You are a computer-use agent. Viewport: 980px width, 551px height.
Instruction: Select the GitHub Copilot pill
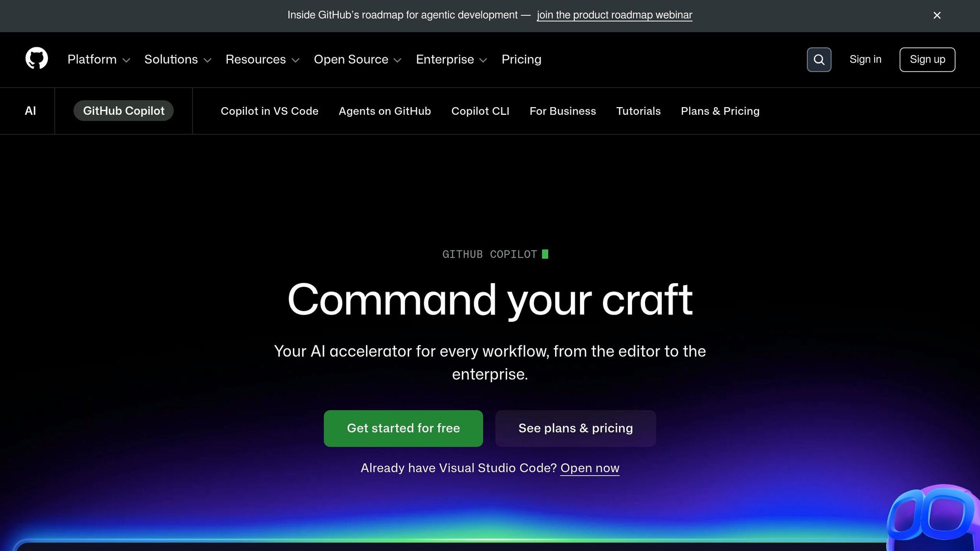123,110
